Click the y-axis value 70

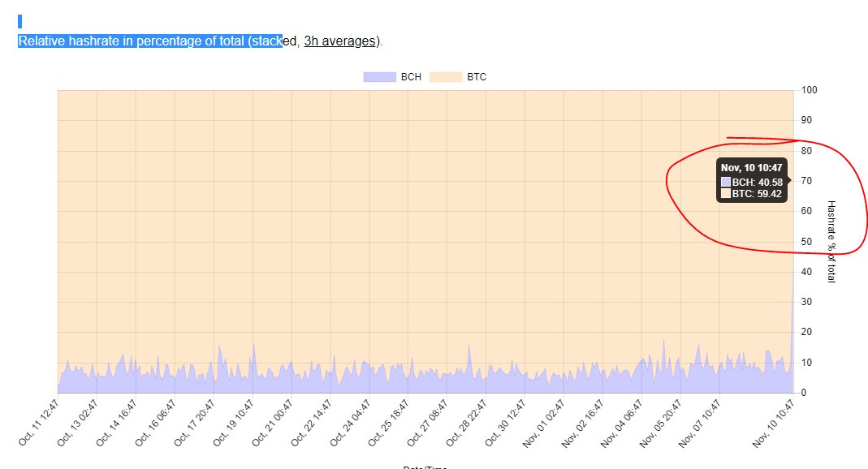pos(806,181)
